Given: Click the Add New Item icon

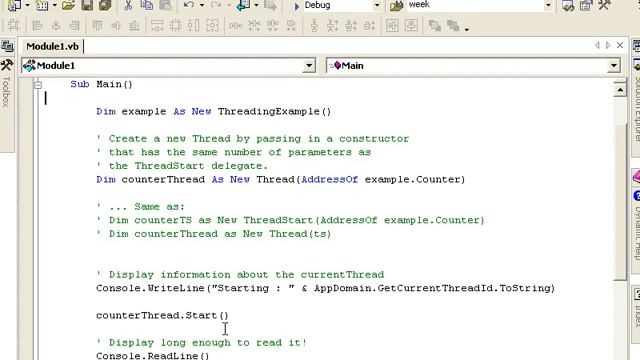Looking at the screenshot, I should 42,5.
